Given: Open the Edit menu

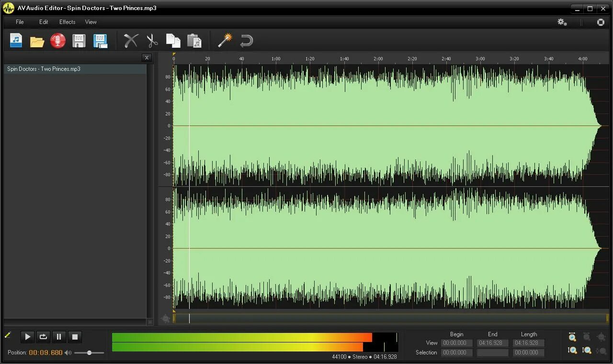Looking at the screenshot, I should point(44,22).
